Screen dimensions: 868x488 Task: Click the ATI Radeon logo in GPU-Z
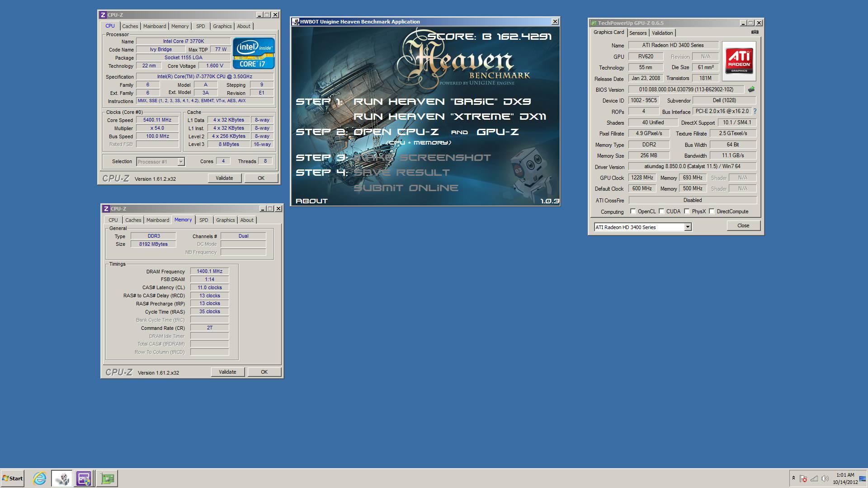coord(739,61)
